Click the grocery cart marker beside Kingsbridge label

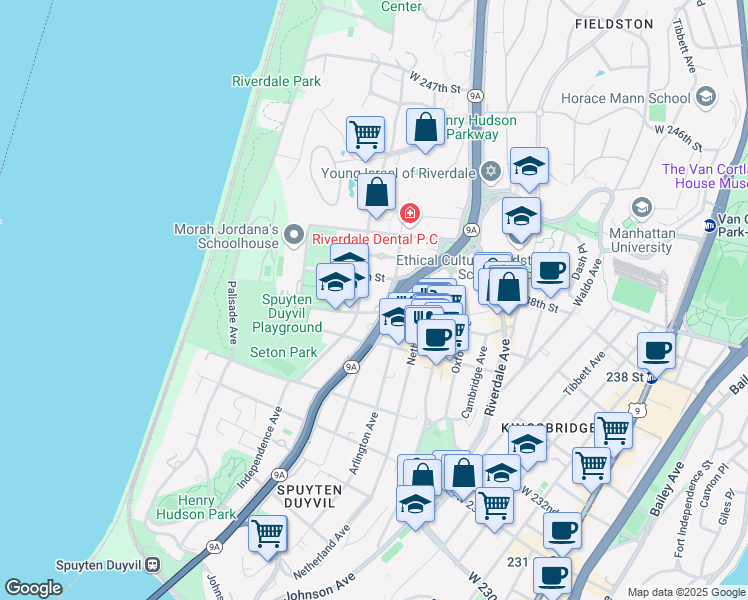[x=614, y=432]
